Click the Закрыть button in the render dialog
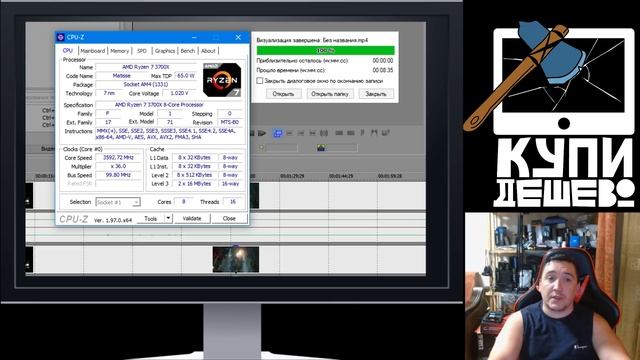Image resolution: width=640 pixels, height=360 pixels. [x=376, y=94]
